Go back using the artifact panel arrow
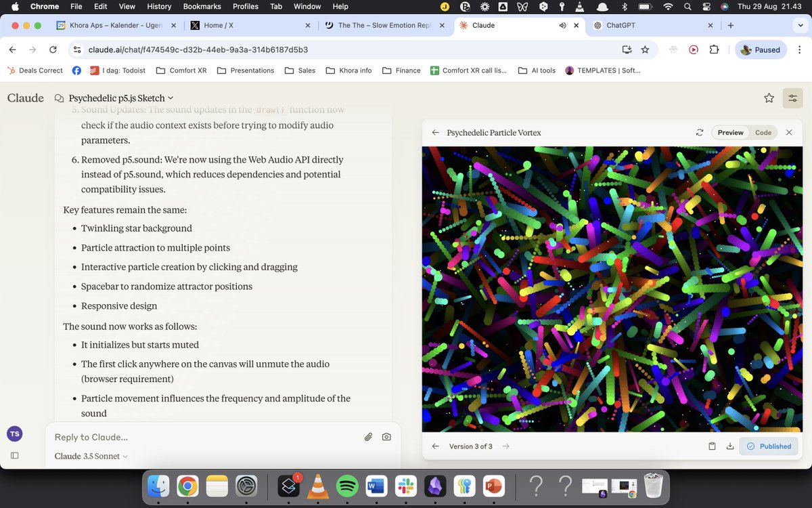This screenshot has width=812, height=508. [436, 133]
